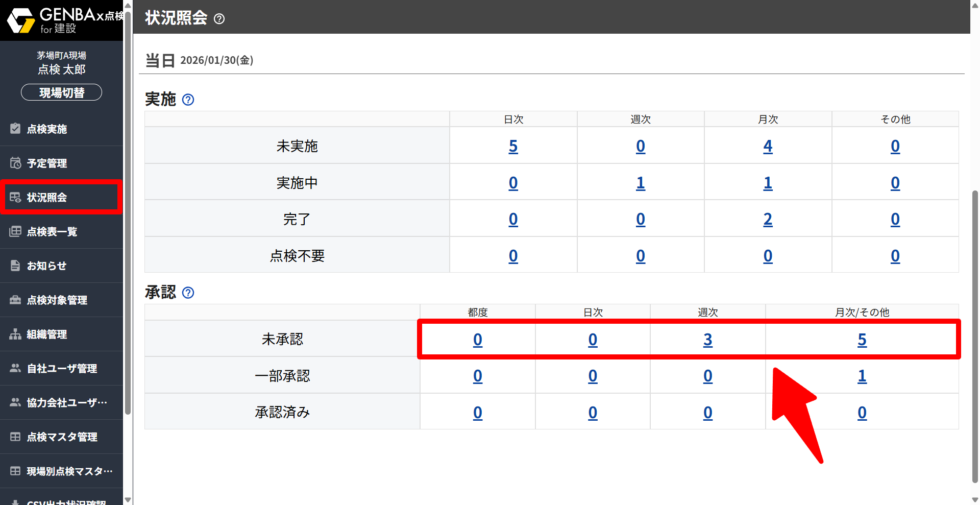Image resolution: width=980 pixels, height=505 pixels.
Task: Click the 予定管理 calendar icon
Action: pos(15,163)
